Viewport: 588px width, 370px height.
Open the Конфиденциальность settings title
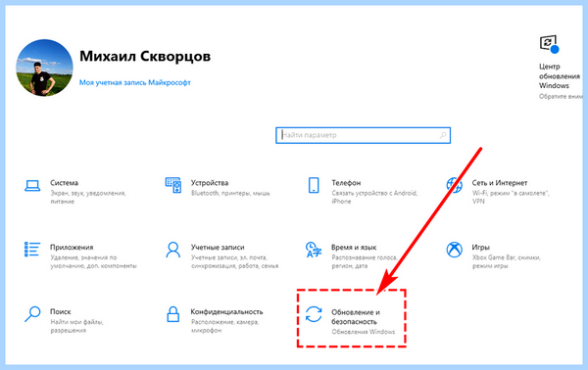pyautogui.click(x=227, y=311)
